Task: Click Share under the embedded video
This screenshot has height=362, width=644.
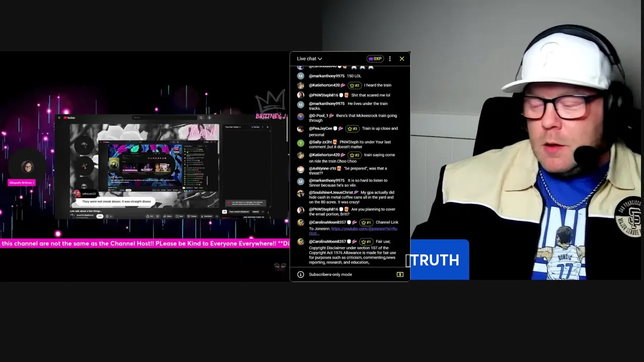Action: (168, 216)
